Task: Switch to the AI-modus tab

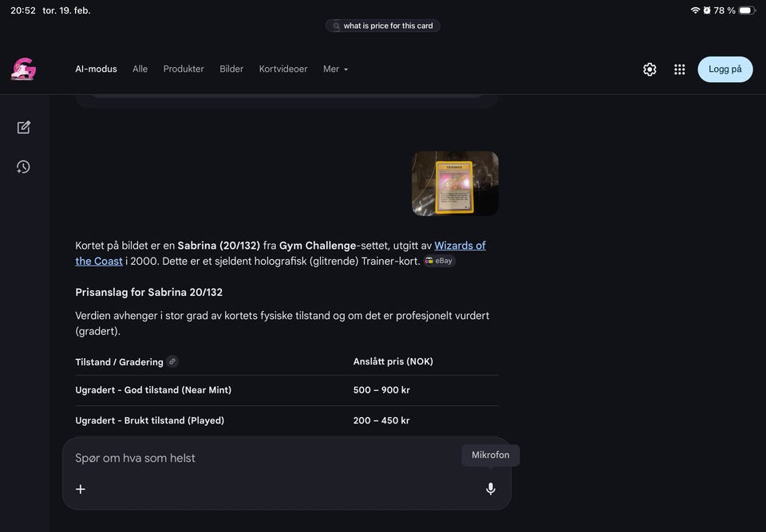Action: (x=97, y=69)
